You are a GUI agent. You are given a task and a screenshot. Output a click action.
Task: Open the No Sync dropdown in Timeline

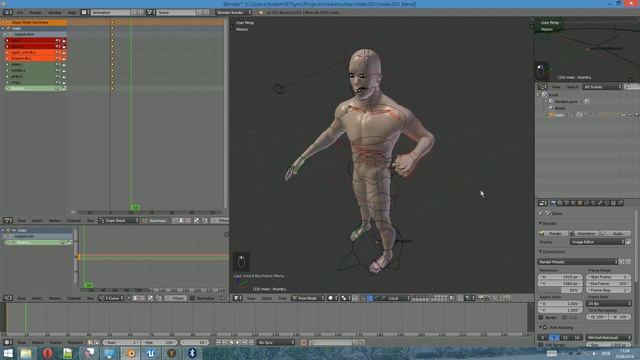click(x=276, y=342)
